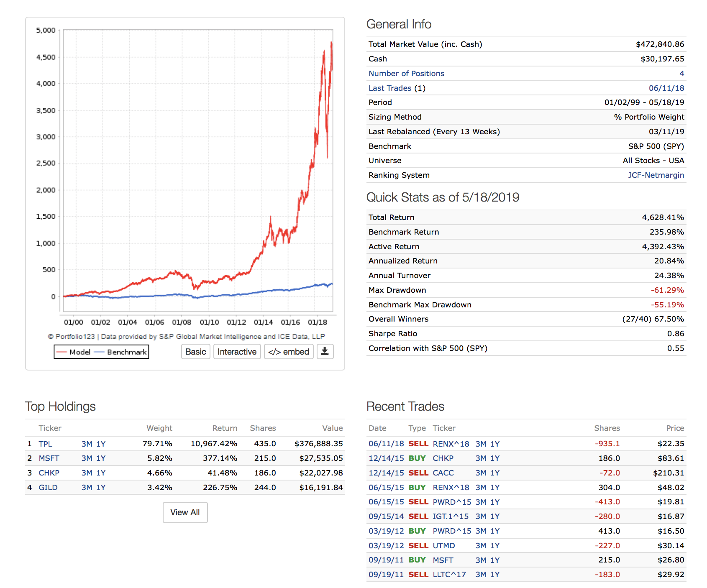
Task: Click the 06/11/18 last trade date
Action: (x=666, y=88)
